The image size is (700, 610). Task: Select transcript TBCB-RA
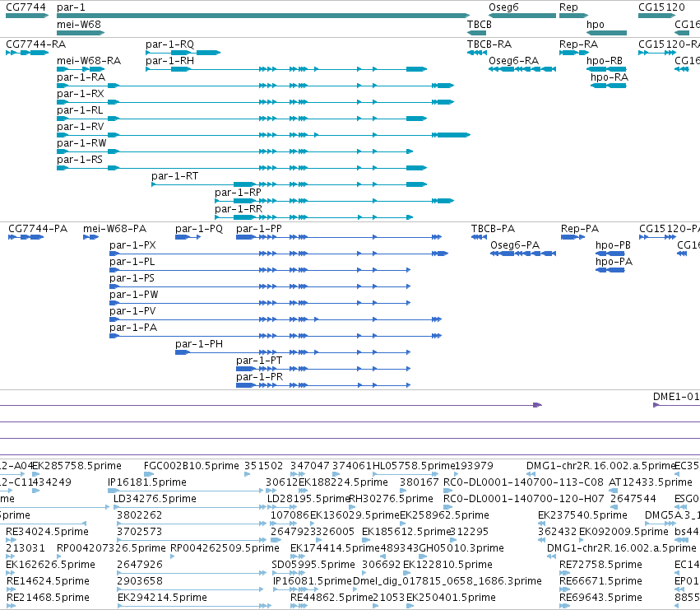489,44
